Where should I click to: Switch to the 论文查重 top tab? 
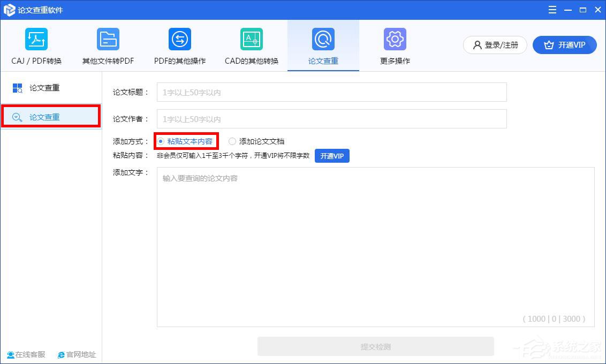[323, 45]
